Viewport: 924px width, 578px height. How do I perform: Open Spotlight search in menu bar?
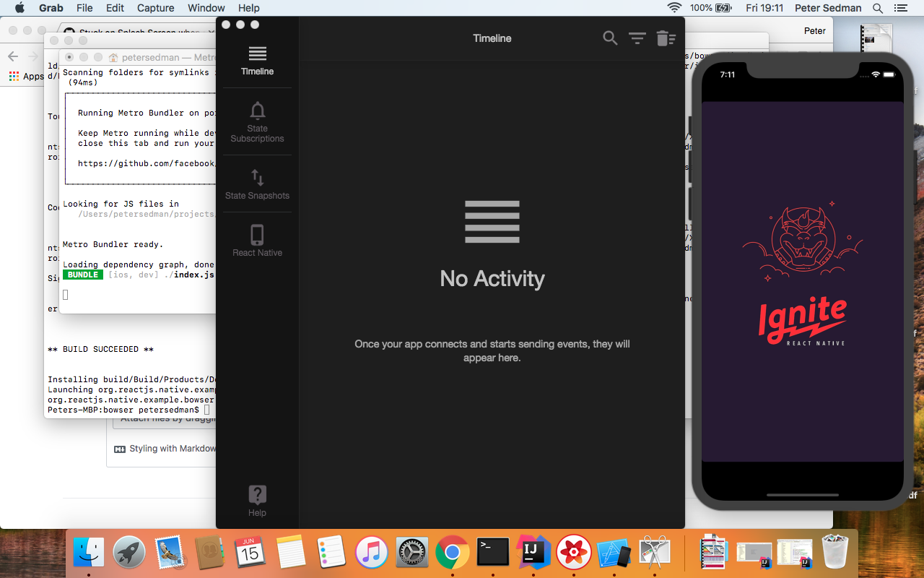(x=878, y=8)
